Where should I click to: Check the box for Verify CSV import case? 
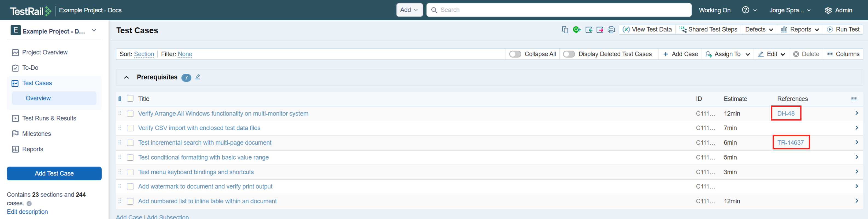point(130,128)
